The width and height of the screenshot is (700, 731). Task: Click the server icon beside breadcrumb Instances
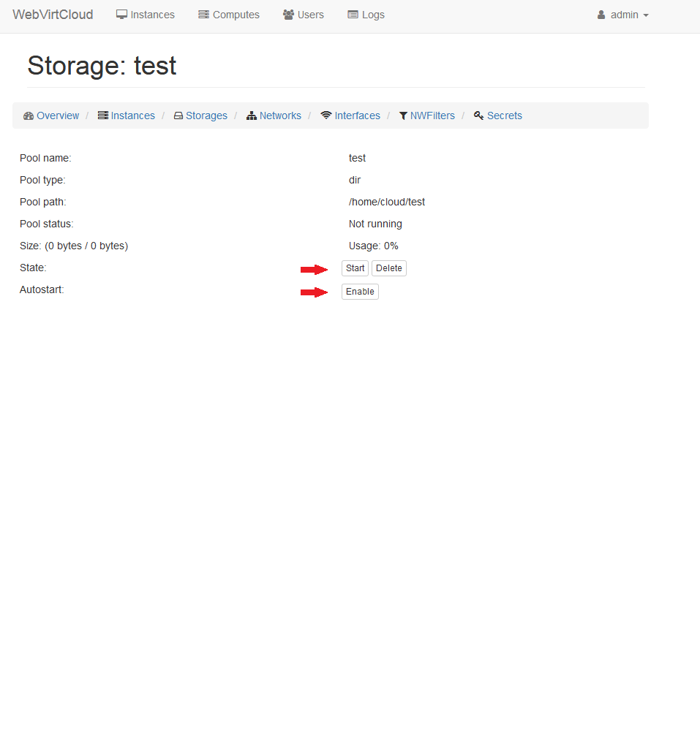point(103,115)
